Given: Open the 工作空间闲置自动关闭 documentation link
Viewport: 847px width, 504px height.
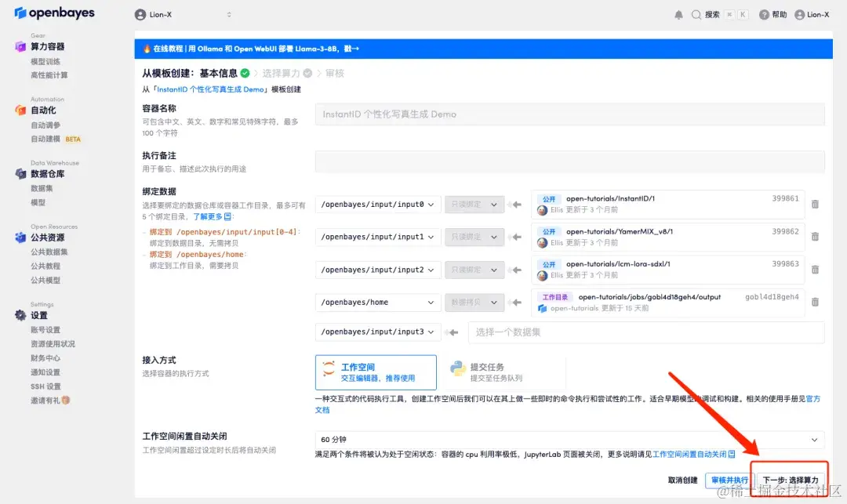Looking at the screenshot, I should click(693, 455).
